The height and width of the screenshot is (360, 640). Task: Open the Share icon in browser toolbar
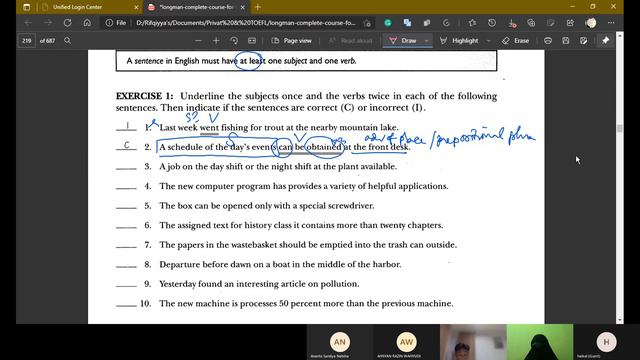[x=570, y=23]
